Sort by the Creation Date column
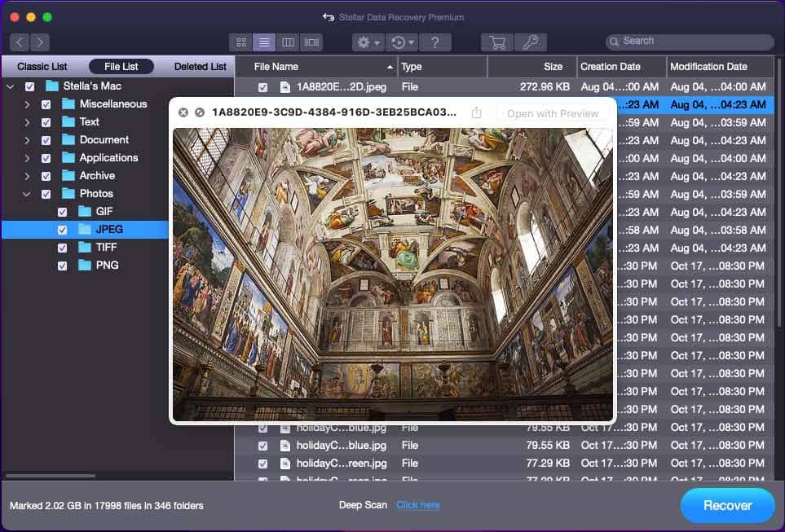The height and width of the screenshot is (532, 785). point(622,67)
